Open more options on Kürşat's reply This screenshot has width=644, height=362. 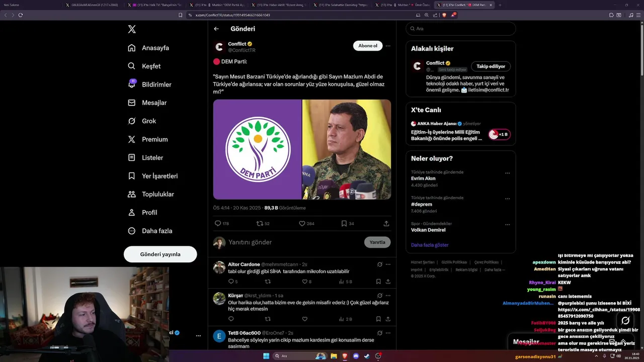tap(388, 296)
